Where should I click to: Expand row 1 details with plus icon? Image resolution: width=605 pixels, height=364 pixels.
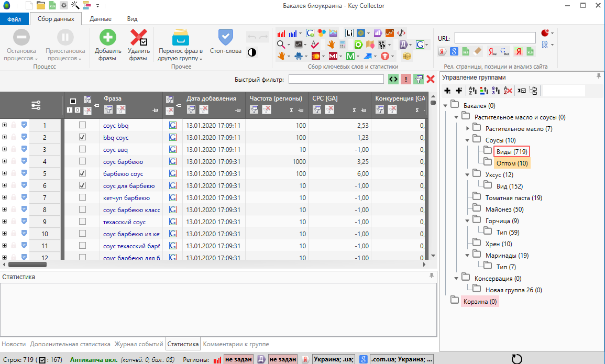click(x=4, y=125)
